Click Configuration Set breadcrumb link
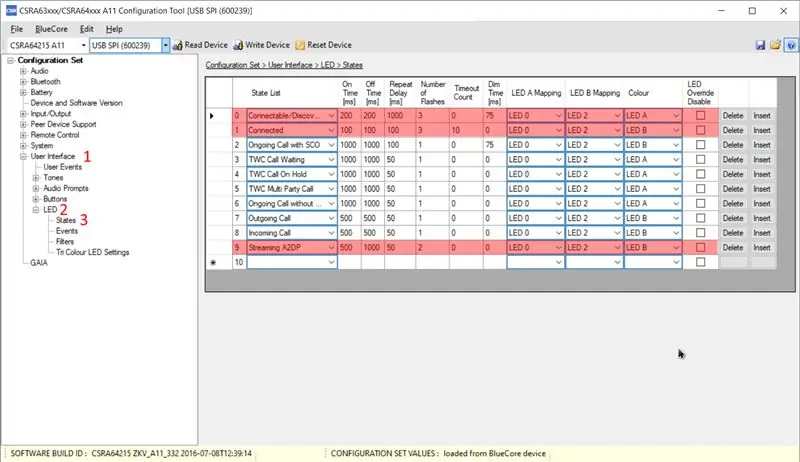800x462 pixels. click(x=233, y=65)
